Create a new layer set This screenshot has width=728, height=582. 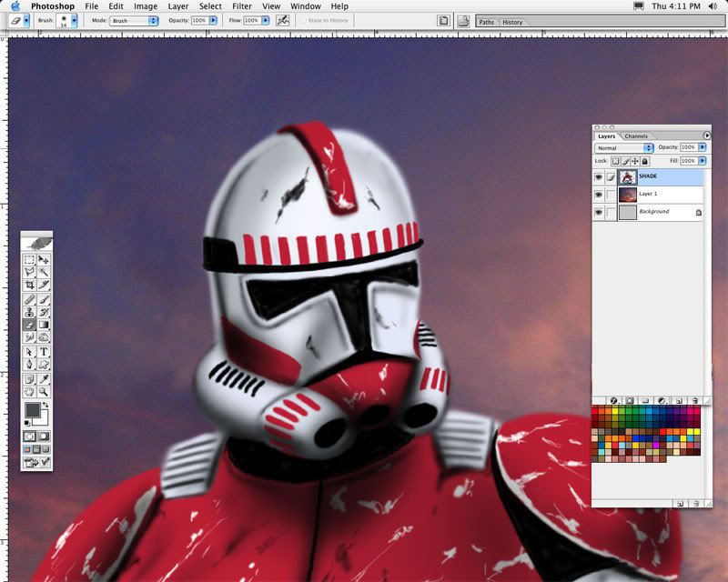(x=645, y=400)
